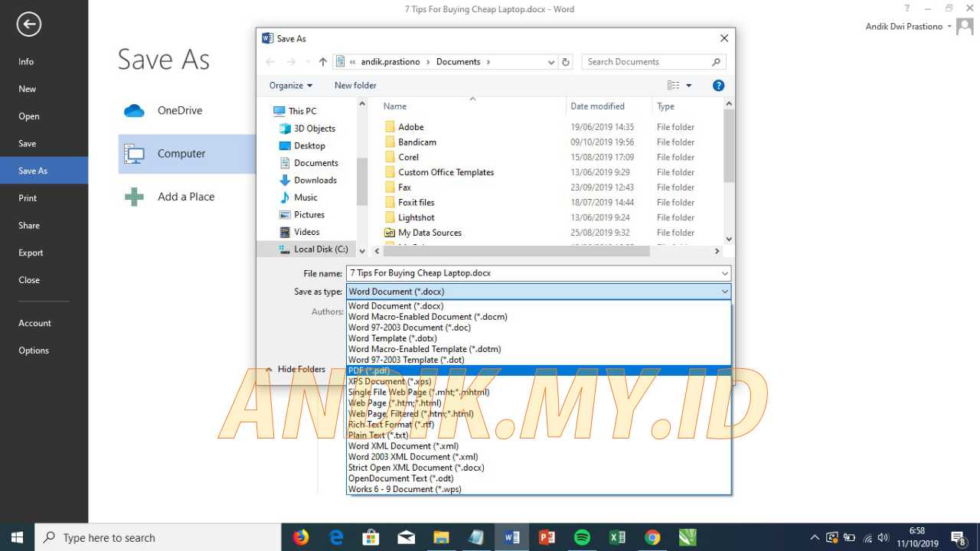Choose PDF (*.pdf) file type
This screenshot has height=551, width=980.
pyautogui.click(x=539, y=370)
